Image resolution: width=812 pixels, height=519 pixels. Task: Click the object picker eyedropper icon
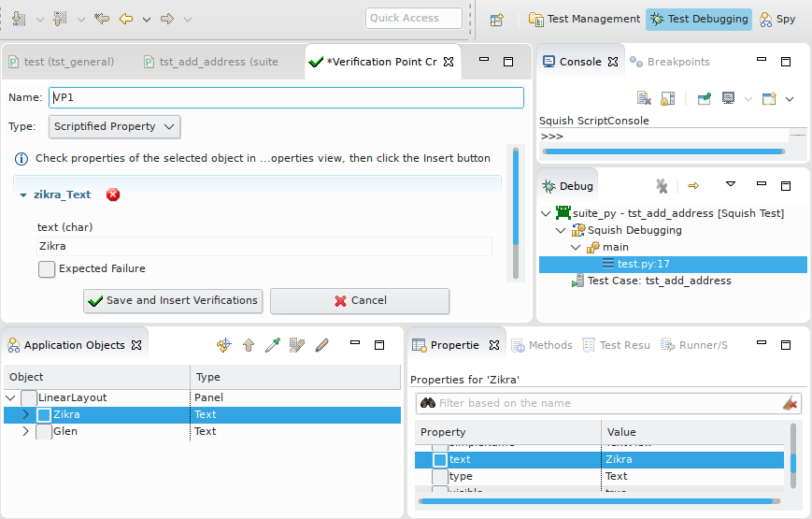click(x=272, y=345)
